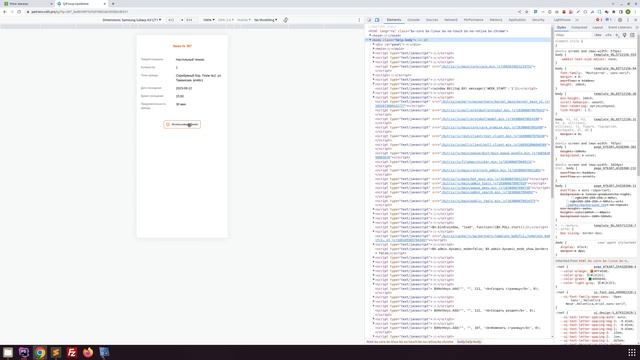Open PhpStorm from the taskbar
640x360 pixels.
[x=24, y=352]
